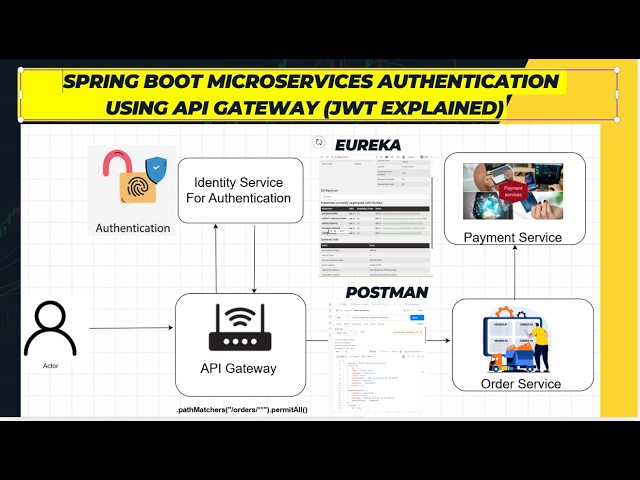Click the rotate icon beside EUREKA
The width and height of the screenshot is (640, 480).
coord(319,142)
